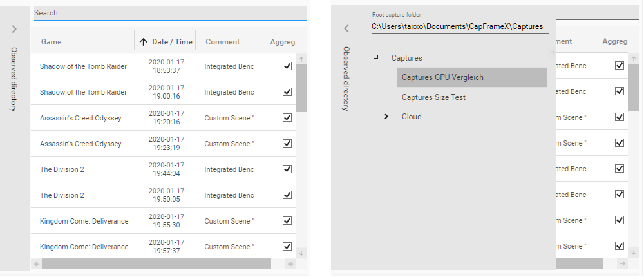Expand the Observed directory panel chevron
Image resolution: width=644 pixels, height=277 pixels.
[x=14, y=30]
